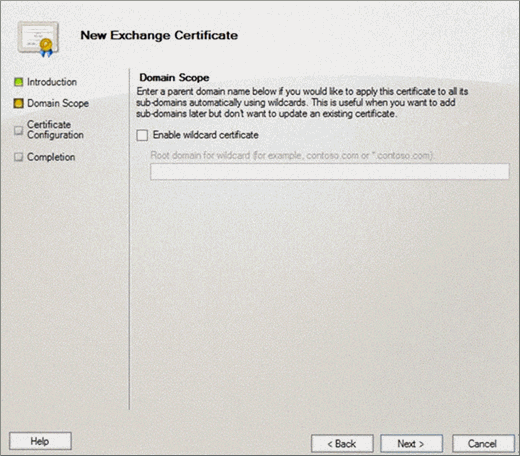The height and width of the screenshot is (456, 520).
Task: Select the Domain Scope step in sidebar
Action: tap(58, 103)
